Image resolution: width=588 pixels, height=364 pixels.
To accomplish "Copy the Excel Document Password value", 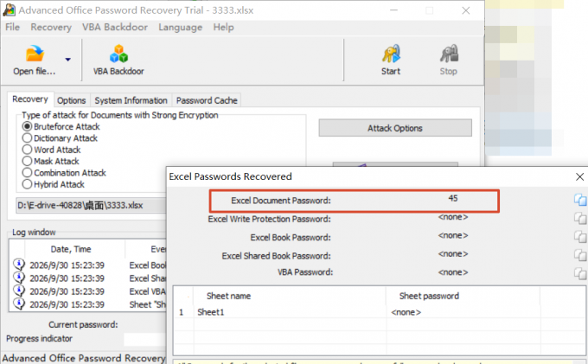I will click(x=579, y=200).
